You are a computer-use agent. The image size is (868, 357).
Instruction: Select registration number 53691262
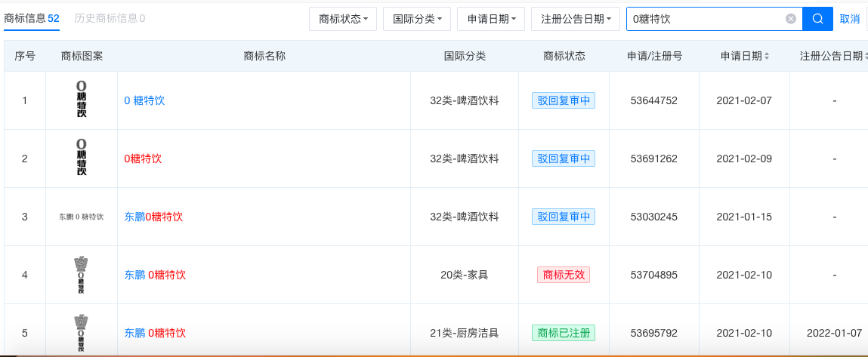(653, 158)
